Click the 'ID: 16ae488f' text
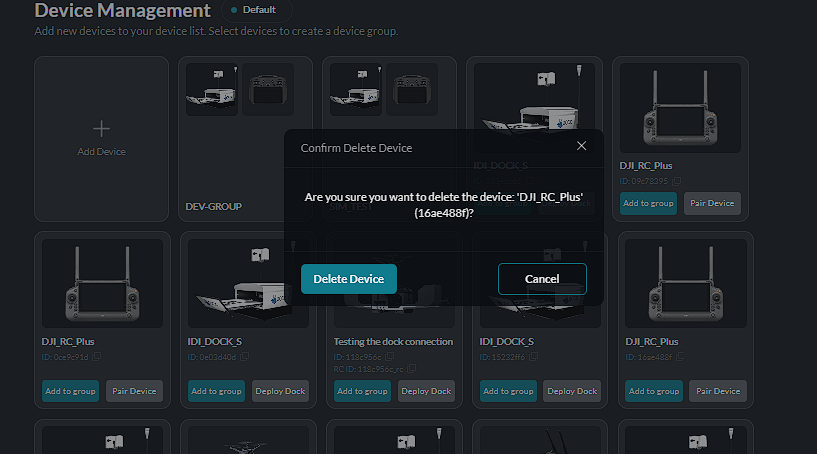 coord(649,357)
